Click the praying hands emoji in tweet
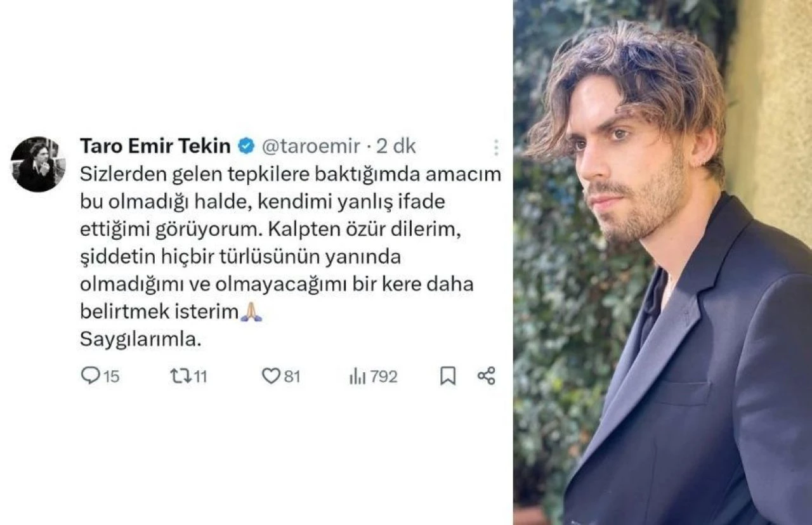This screenshot has height=525, width=812. click(x=251, y=312)
